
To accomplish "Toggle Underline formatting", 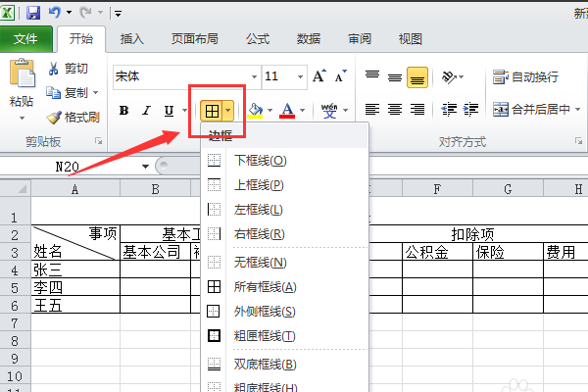I will (x=169, y=111).
